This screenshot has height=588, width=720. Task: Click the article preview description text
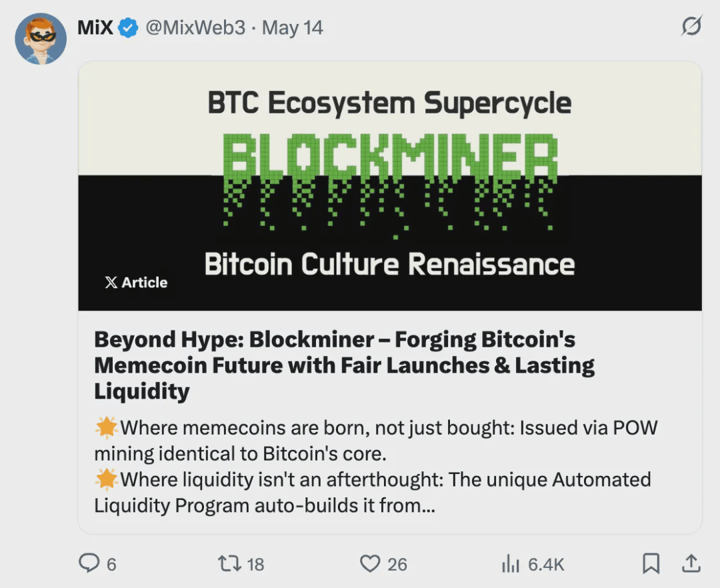coord(373,467)
